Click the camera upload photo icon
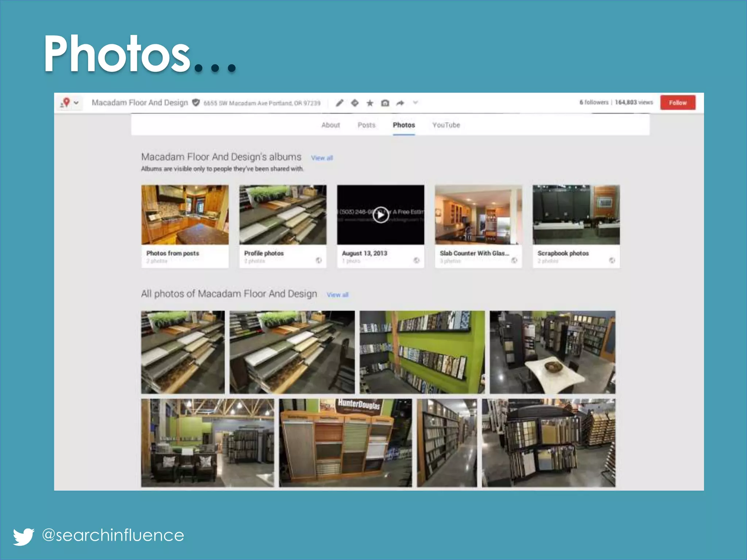This screenshot has width=747, height=560. point(385,103)
